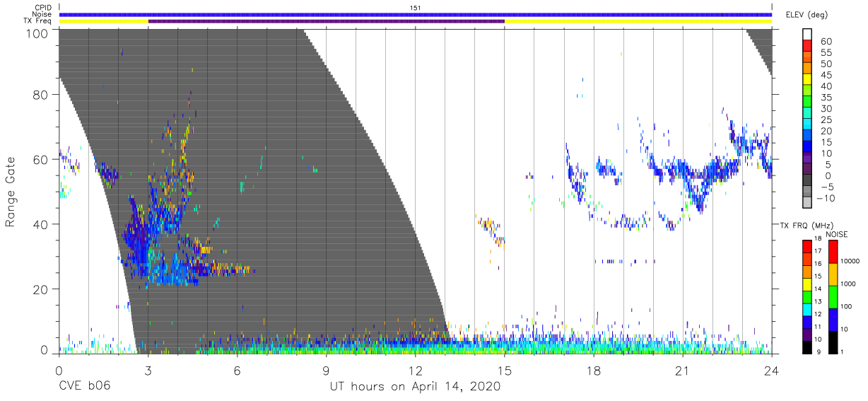Click the 'TX FRQ (MHz)' colorbar title

807,226
